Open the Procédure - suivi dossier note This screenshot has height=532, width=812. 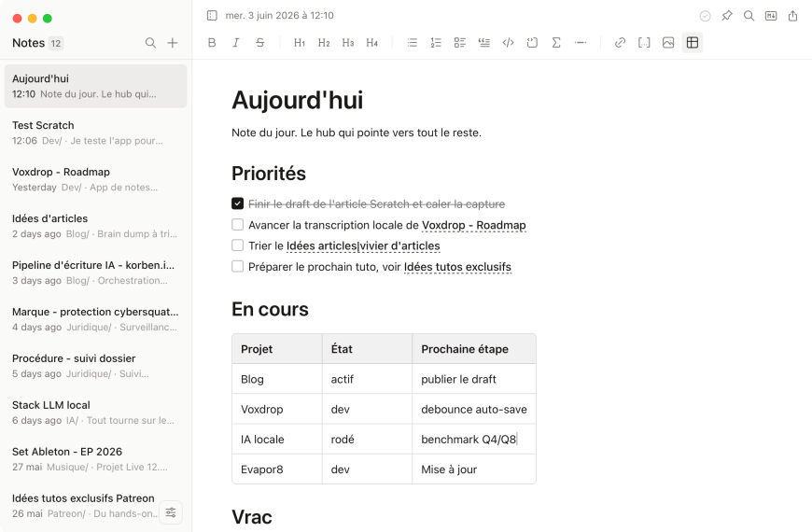96,366
